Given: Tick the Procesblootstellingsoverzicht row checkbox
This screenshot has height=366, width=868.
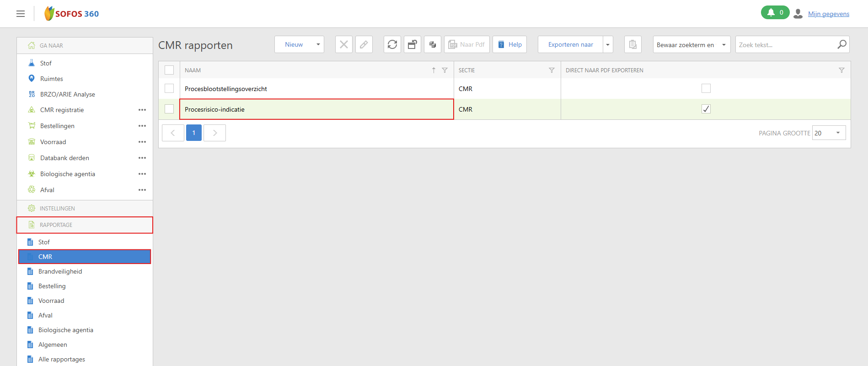Looking at the screenshot, I should click(169, 88).
